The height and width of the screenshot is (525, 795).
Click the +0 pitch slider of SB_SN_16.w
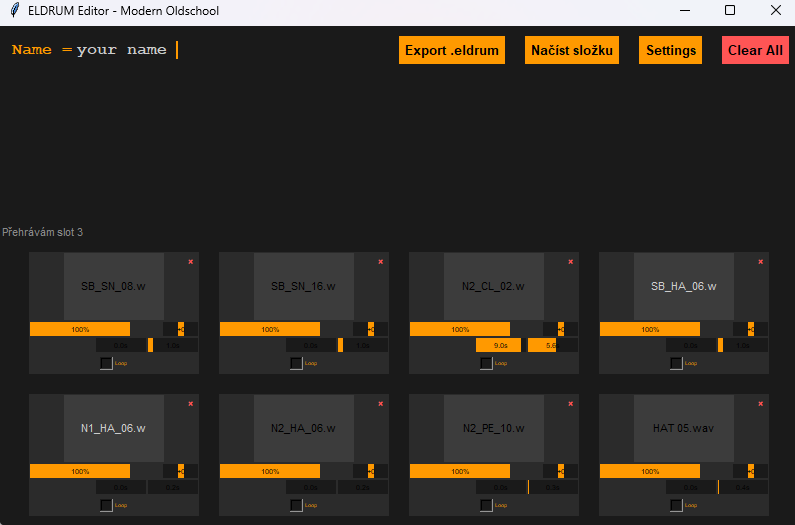pos(371,329)
